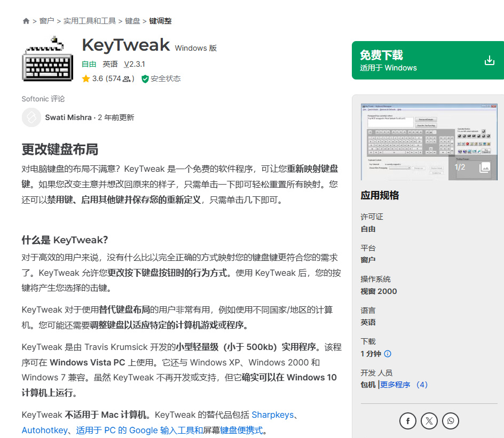Image resolution: width=504 pixels, height=438 pixels.
Task: Click Swati Mishra author avatar
Action: click(31, 117)
